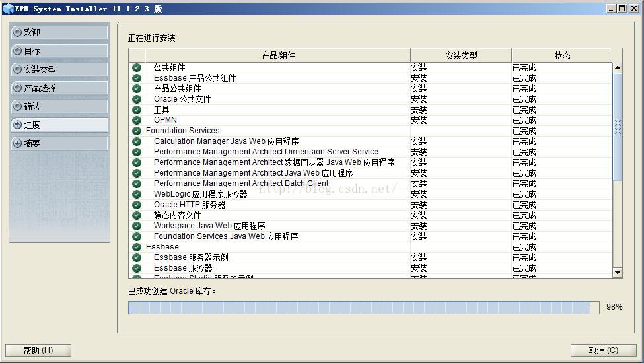The image size is (644, 363).
Task: Click check icon beside the Essbase group row
Action: click(137, 247)
